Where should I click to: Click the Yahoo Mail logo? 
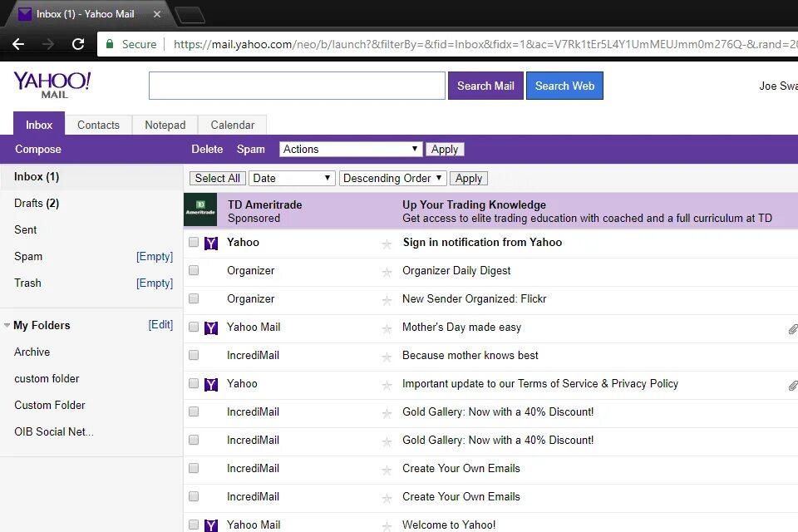tap(52, 85)
